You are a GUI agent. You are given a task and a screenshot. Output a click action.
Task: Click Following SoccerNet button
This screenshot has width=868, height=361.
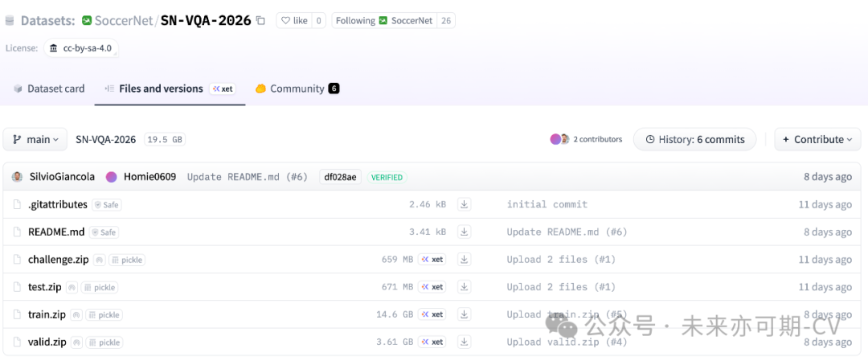(384, 20)
